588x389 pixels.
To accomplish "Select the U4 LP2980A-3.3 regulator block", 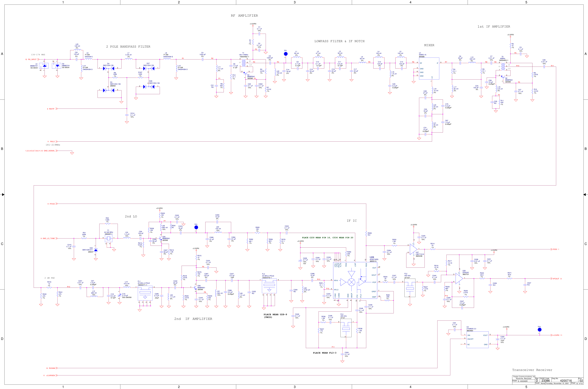I will pos(478,340).
